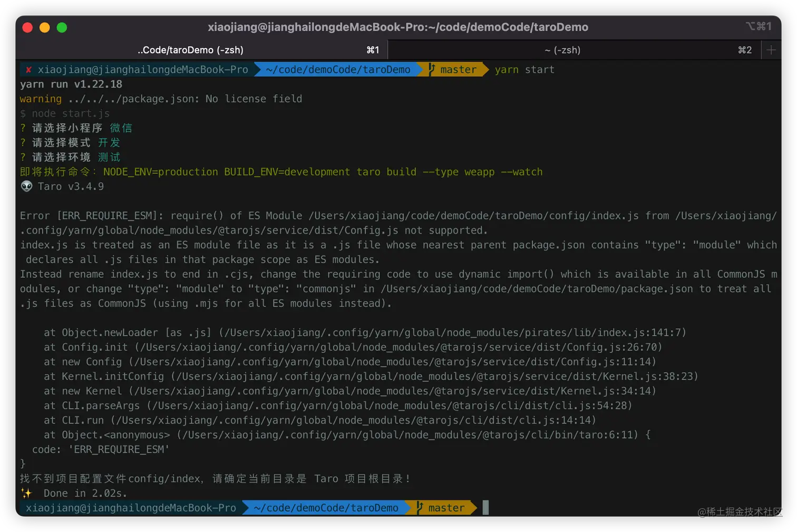Click the '请选择模式 开发' prompt line
This screenshot has width=797, height=532.
coord(70,142)
